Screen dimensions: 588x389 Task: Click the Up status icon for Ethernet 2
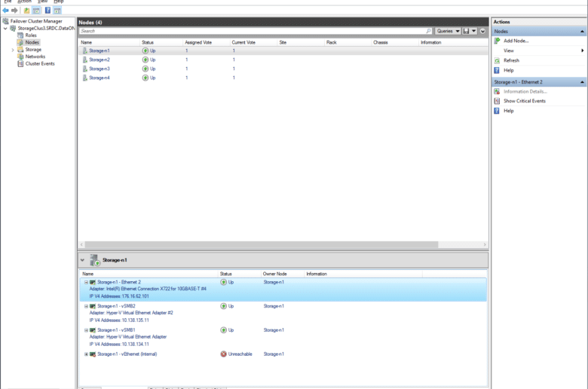[x=223, y=282]
